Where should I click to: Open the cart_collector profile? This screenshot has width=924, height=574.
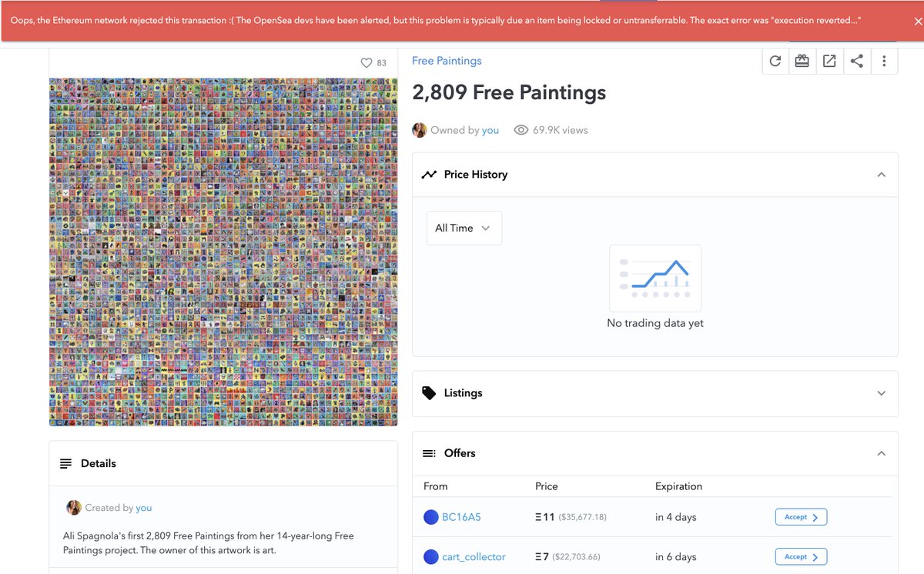[x=474, y=557]
